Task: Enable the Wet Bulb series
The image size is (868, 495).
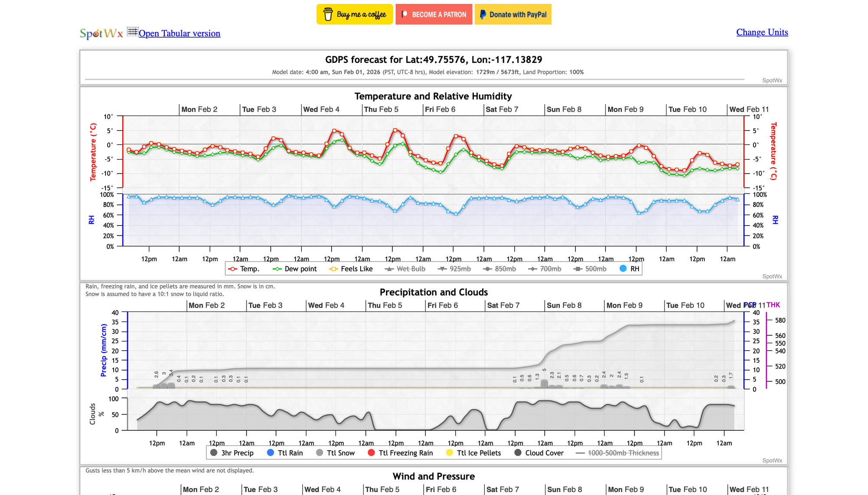Action: (405, 269)
